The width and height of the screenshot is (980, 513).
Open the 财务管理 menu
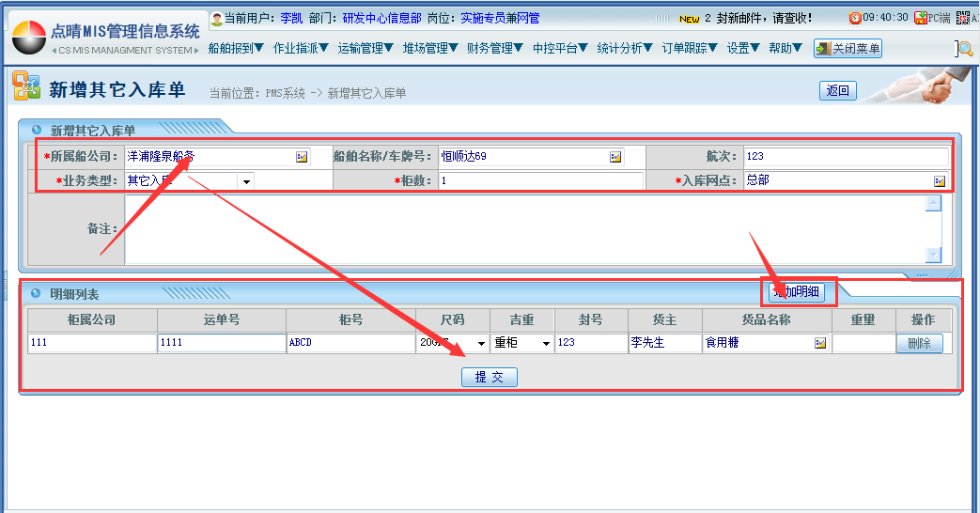click(494, 48)
